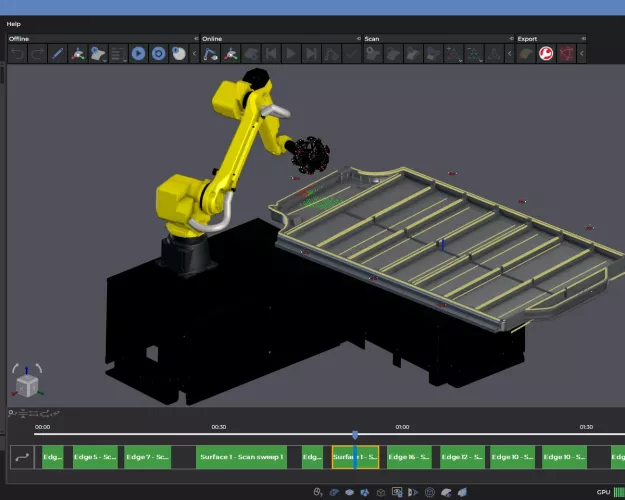Toggle the mouse icon in status bar
This screenshot has width=625, height=500.
click(x=318, y=491)
